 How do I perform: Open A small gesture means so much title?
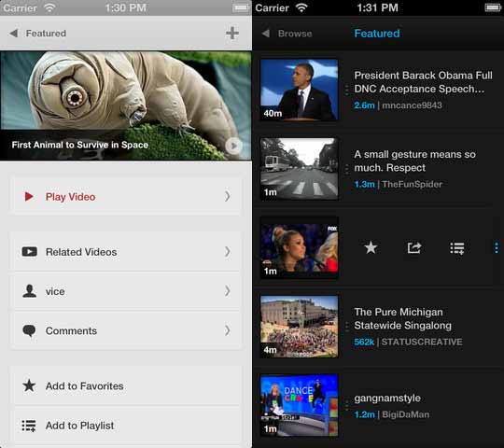[415, 161]
